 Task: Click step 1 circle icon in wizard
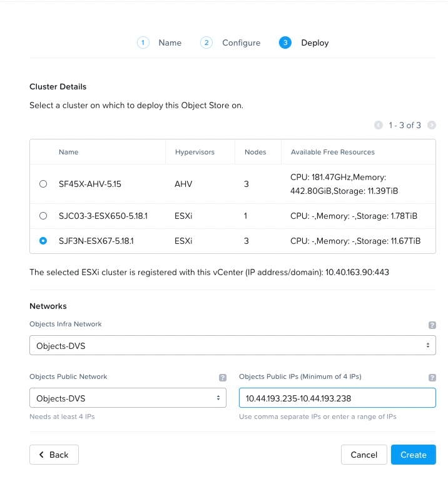coord(143,43)
